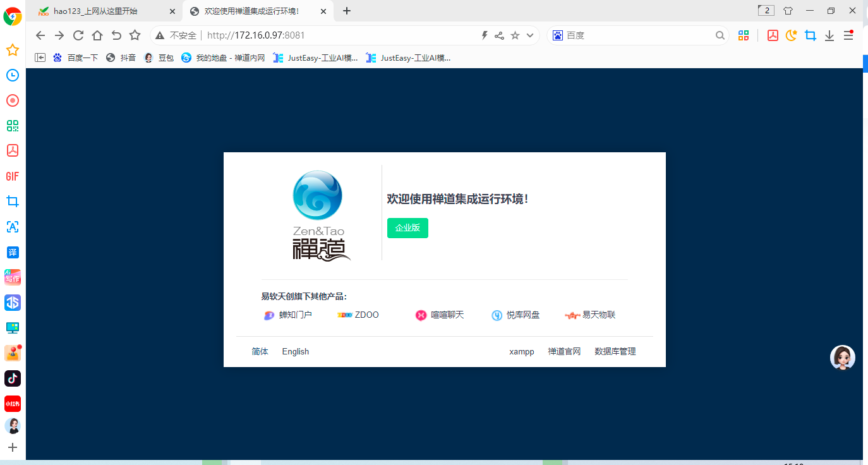Click the green 企业版 button
The width and height of the screenshot is (868, 465).
407,228
